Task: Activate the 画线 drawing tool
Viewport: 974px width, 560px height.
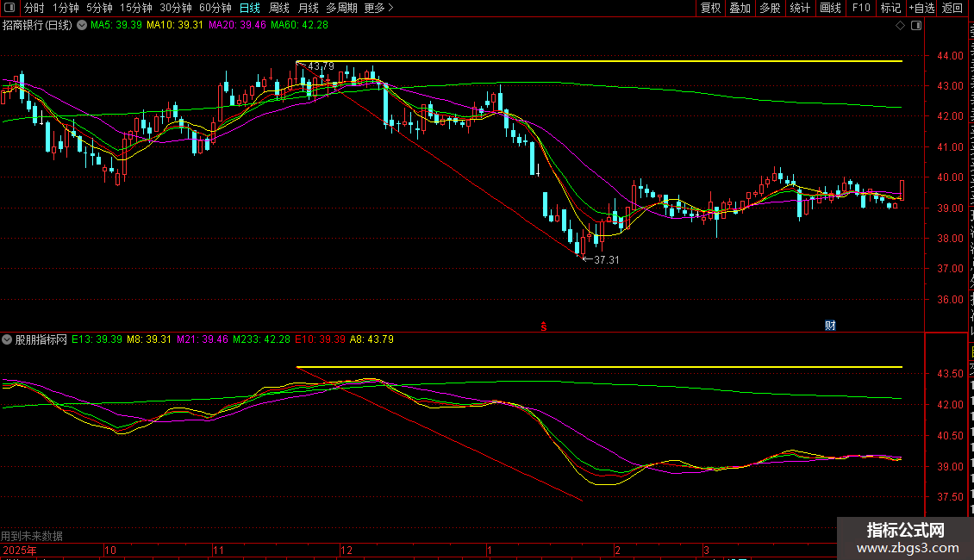Action: (831, 8)
